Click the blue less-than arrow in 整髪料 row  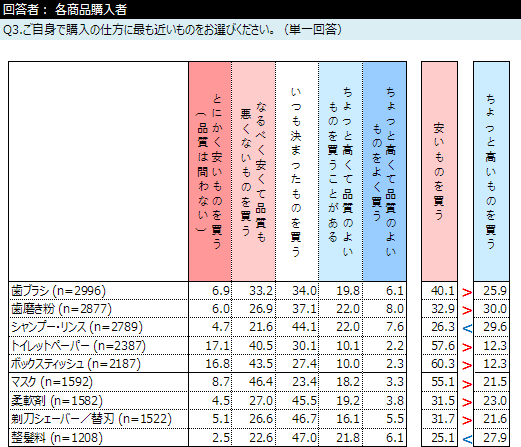coord(467,439)
